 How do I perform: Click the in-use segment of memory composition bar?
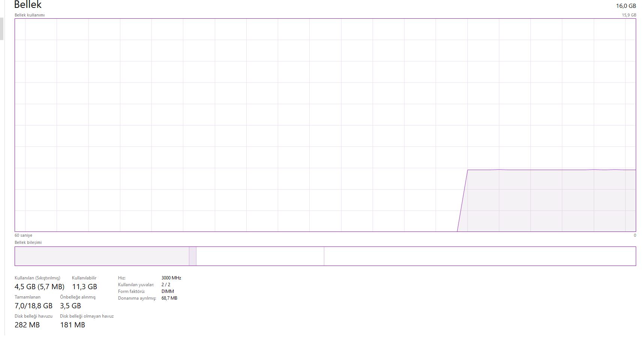click(102, 256)
